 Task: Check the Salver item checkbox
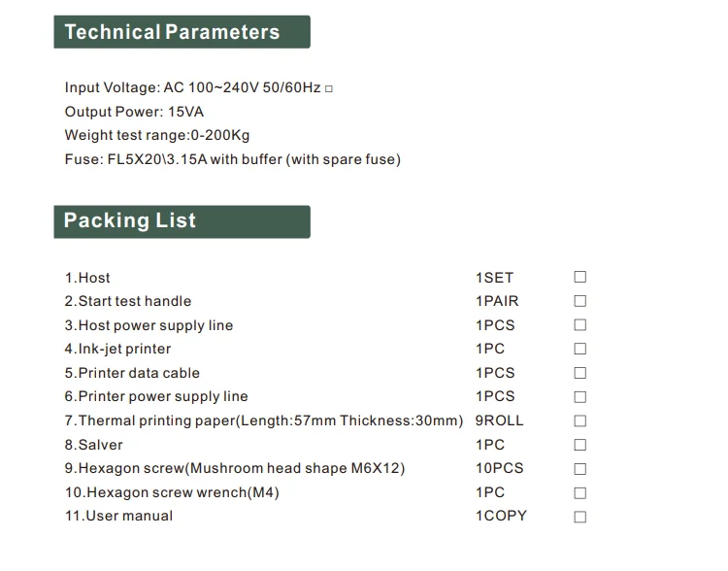[x=580, y=445]
